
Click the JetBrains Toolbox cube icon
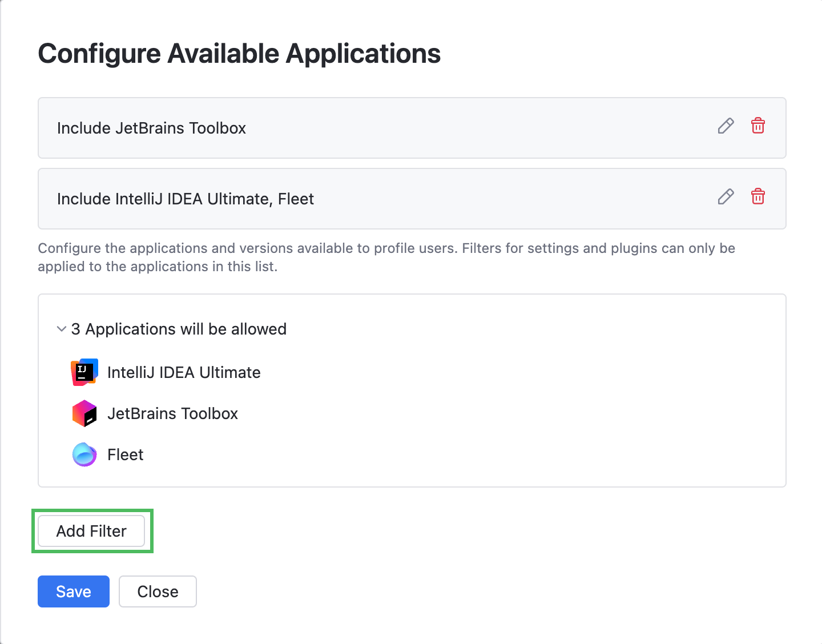click(x=84, y=413)
